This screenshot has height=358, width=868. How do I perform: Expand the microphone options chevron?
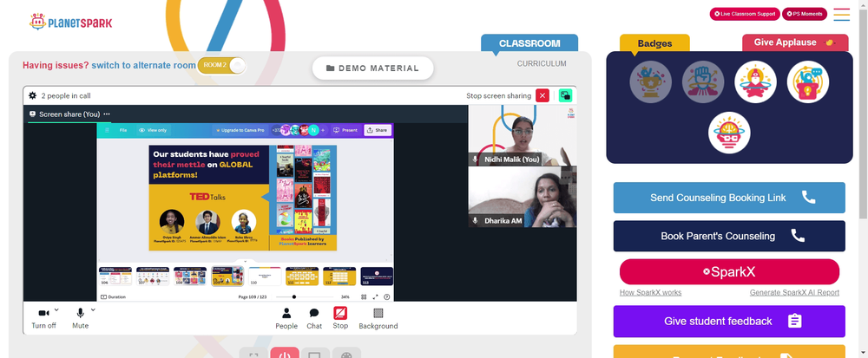tap(93, 310)
